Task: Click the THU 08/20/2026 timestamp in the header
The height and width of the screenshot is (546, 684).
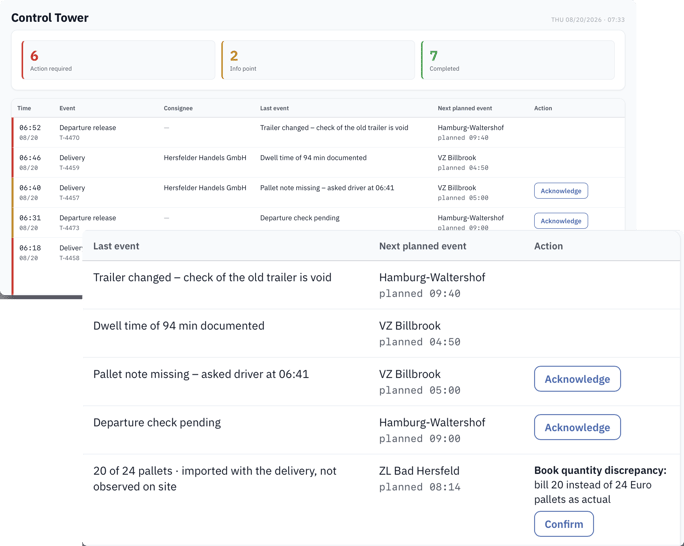Action: click(x=588, y=20)
